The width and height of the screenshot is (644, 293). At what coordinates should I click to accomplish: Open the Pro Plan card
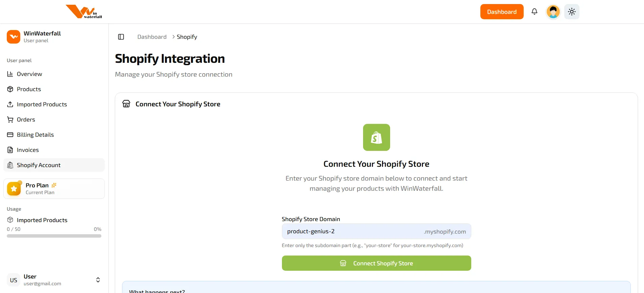pos(54,189)
